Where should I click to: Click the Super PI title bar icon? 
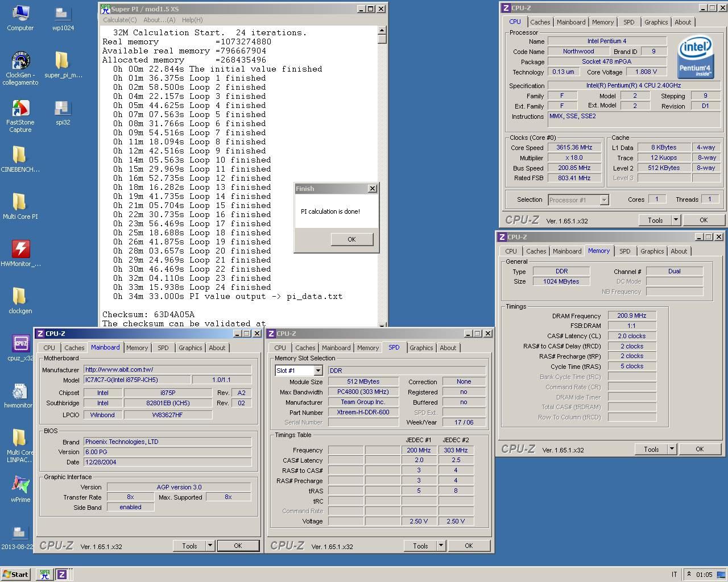[105, 9]
